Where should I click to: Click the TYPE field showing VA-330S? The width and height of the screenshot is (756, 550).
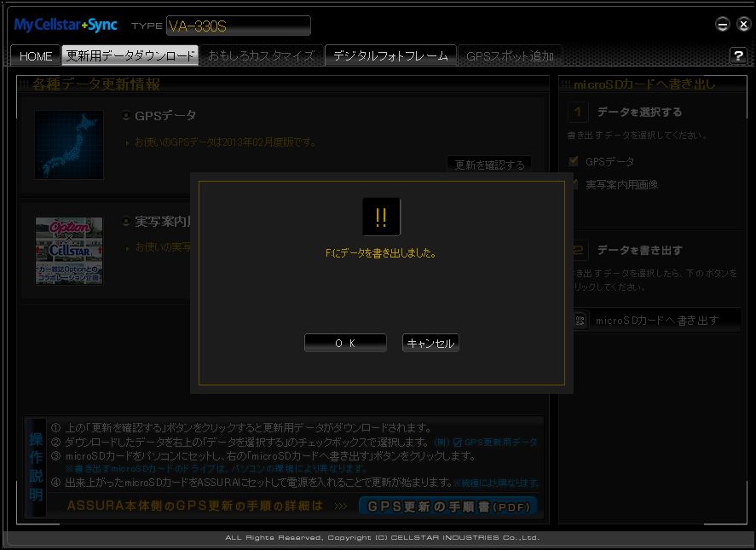point(238,26)
